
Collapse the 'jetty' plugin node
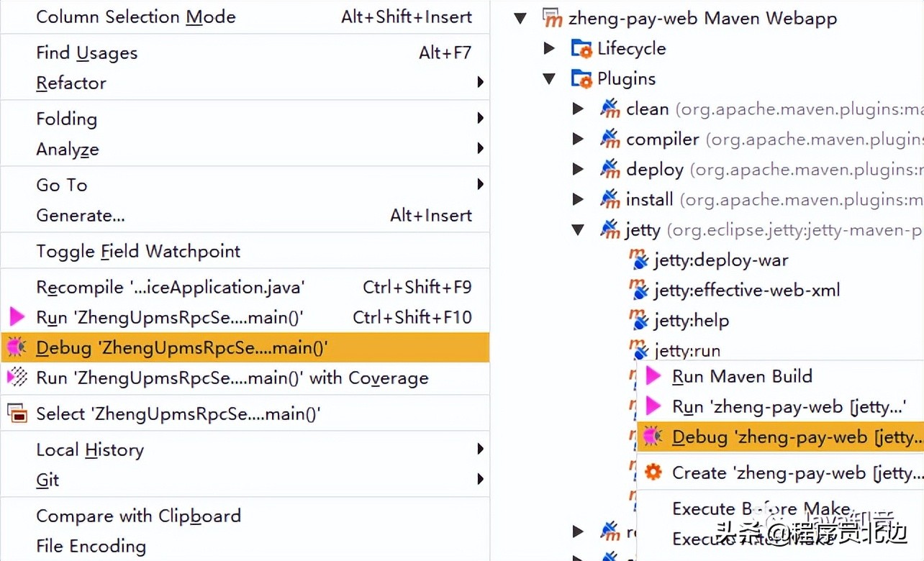tap(579, 229)
